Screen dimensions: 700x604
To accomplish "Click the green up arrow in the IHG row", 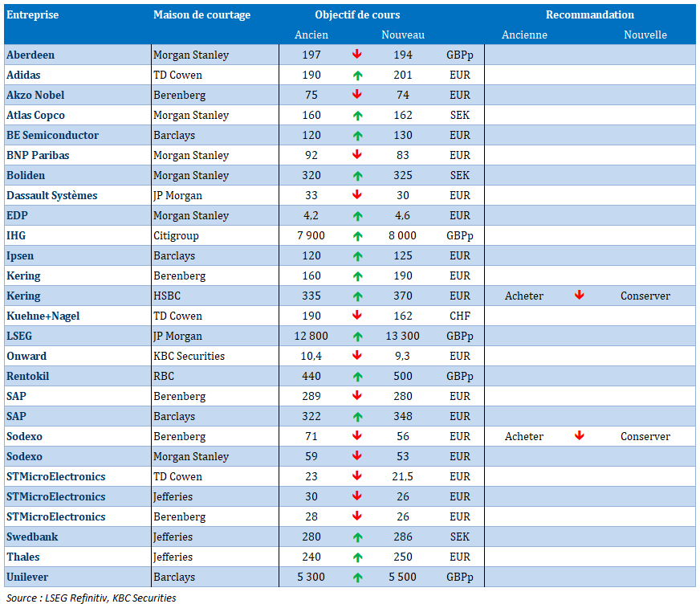I will point(357,235).
